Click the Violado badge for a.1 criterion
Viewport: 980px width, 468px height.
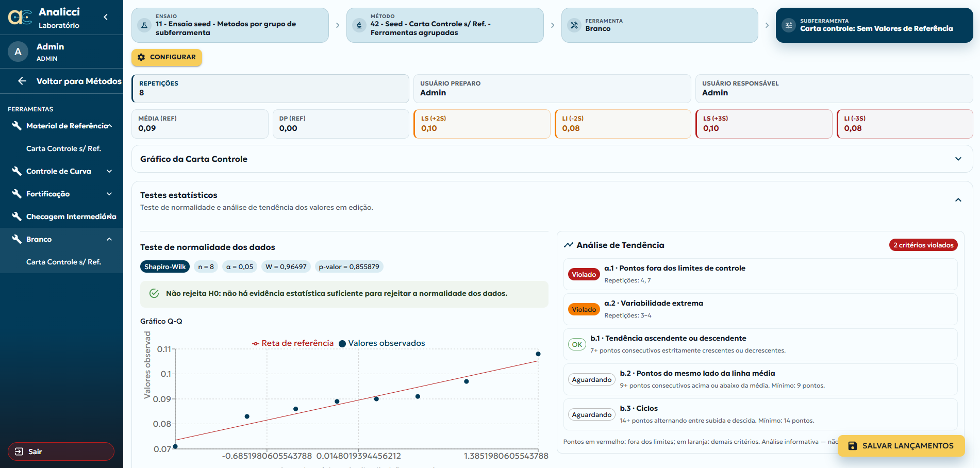(x=584, y=274)
